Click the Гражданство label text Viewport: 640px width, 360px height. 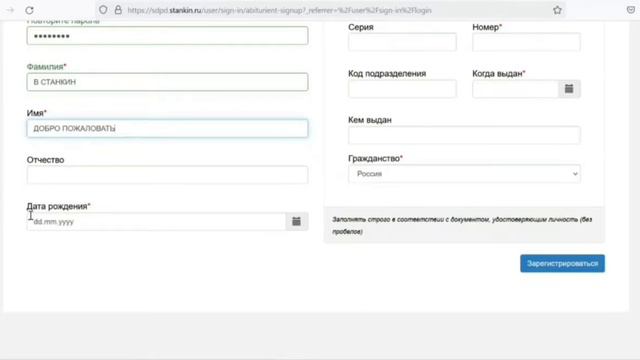[x=376, y=158]
